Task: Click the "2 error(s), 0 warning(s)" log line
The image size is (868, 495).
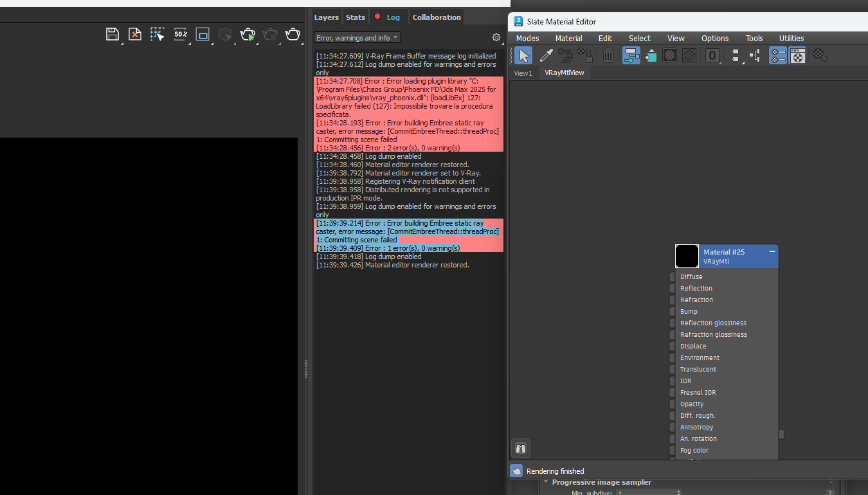Action: point(388,148)
